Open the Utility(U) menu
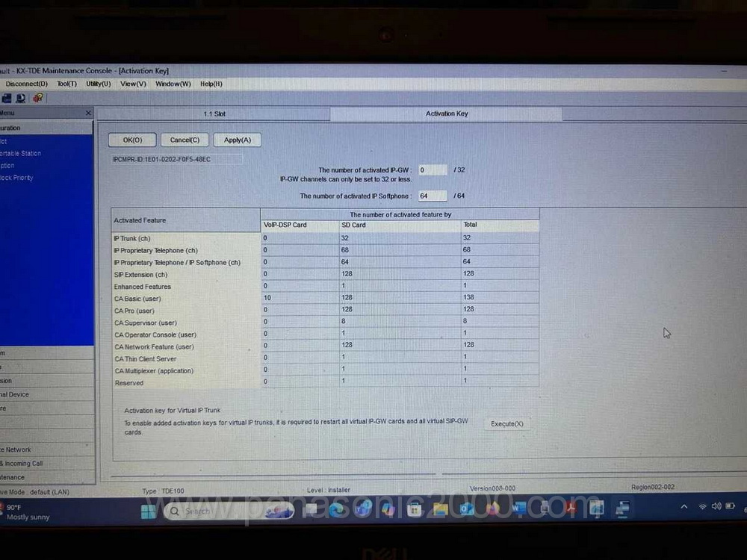The width and height of the screenshot is (747, 560). [98, 84]
